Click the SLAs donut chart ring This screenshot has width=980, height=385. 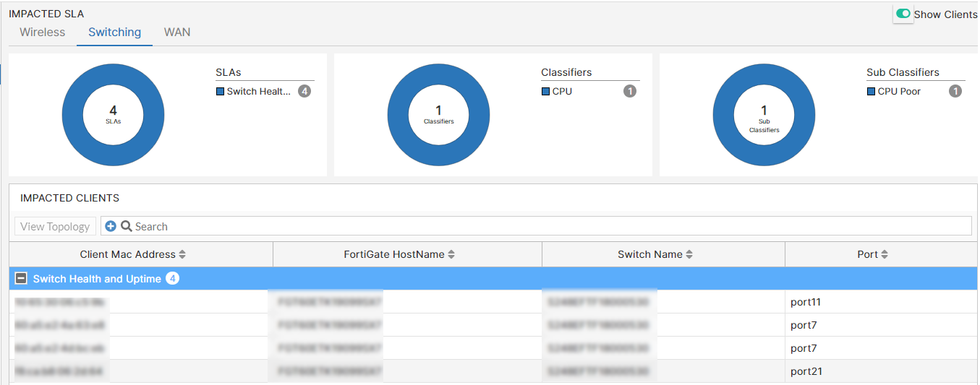[x=72, y=116]
